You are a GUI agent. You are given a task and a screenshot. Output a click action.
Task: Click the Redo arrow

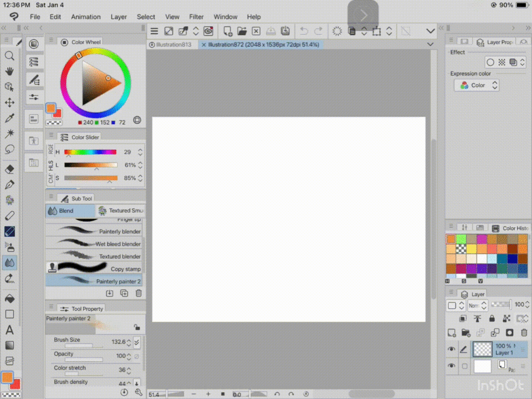[x=318, y=31]
